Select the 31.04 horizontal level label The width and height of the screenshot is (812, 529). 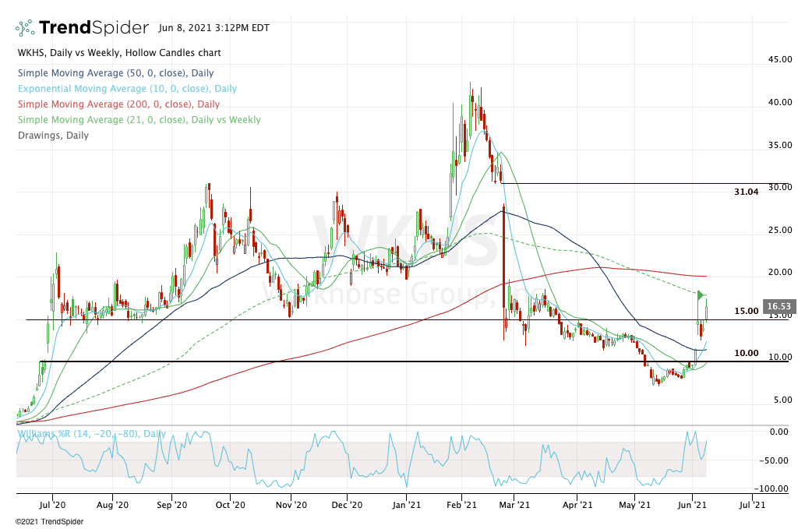pos(746,192)
